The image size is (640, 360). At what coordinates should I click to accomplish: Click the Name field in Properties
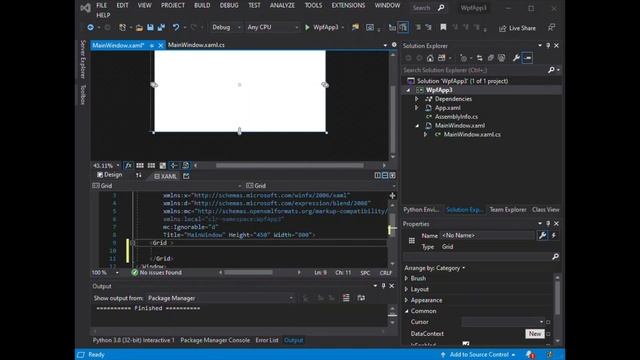[487, 236]
